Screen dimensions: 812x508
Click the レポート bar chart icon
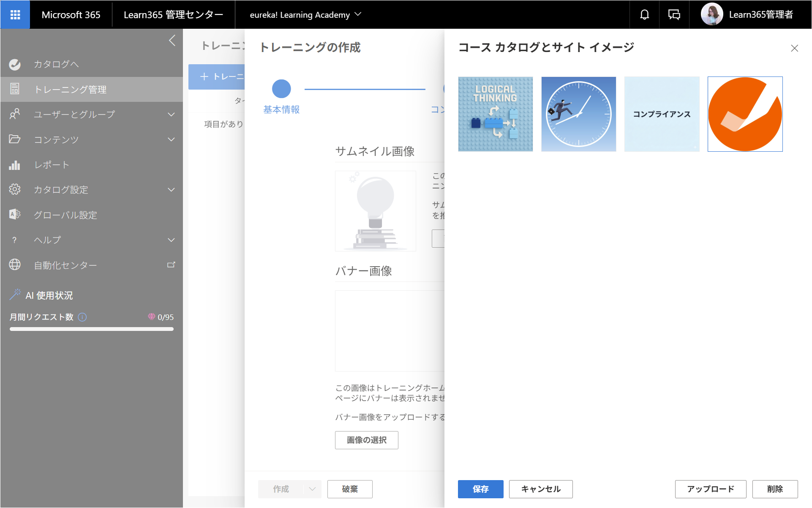(x=15, y=165)
